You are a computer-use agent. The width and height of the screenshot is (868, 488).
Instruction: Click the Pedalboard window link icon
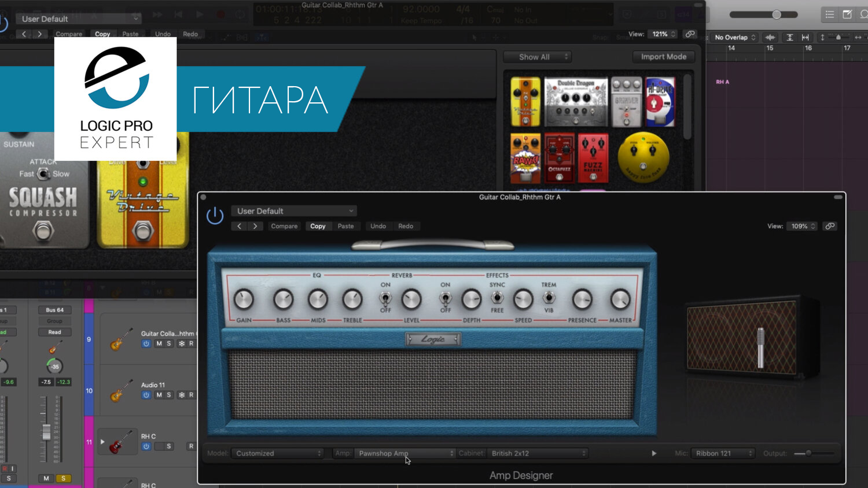(690, 34)
